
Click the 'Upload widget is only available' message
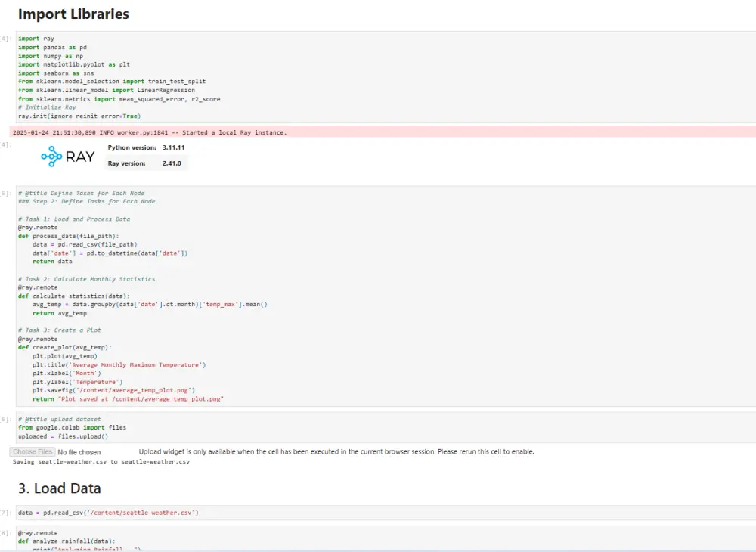click(x=336, y=452)
